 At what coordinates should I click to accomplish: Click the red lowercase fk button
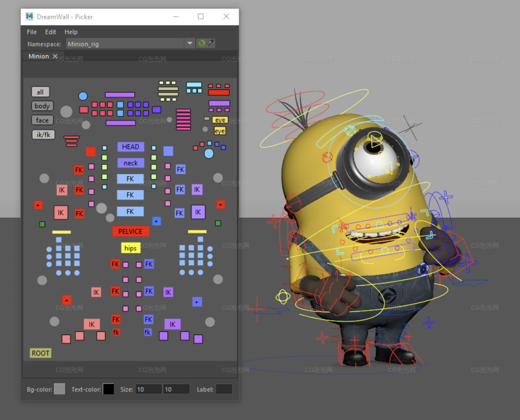click(x=116, y=332)
